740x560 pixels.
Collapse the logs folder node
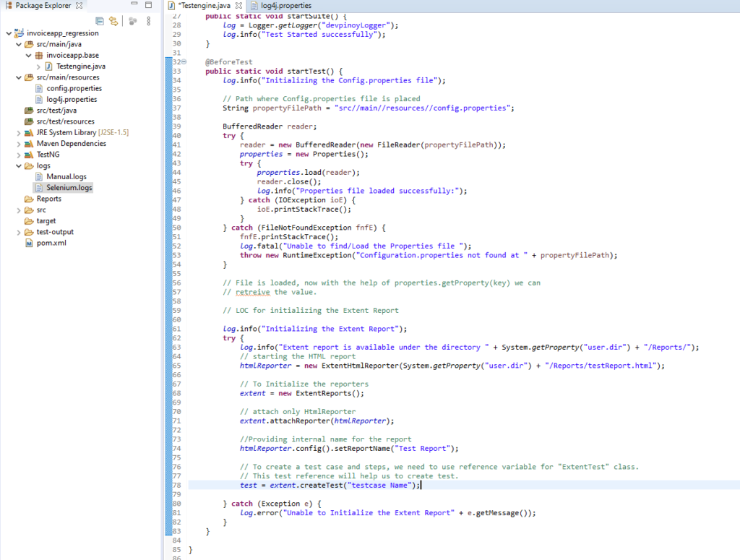coord(19,165)
